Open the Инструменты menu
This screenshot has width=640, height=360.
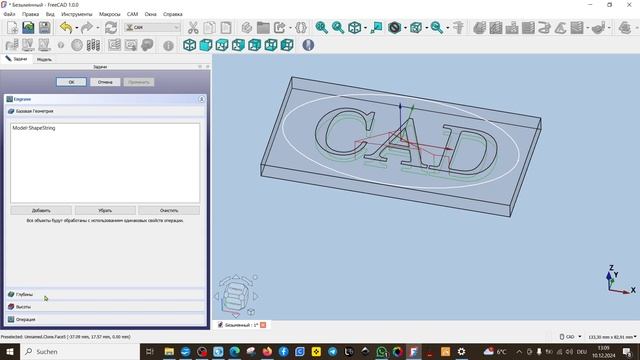click(x=77, y=14)
